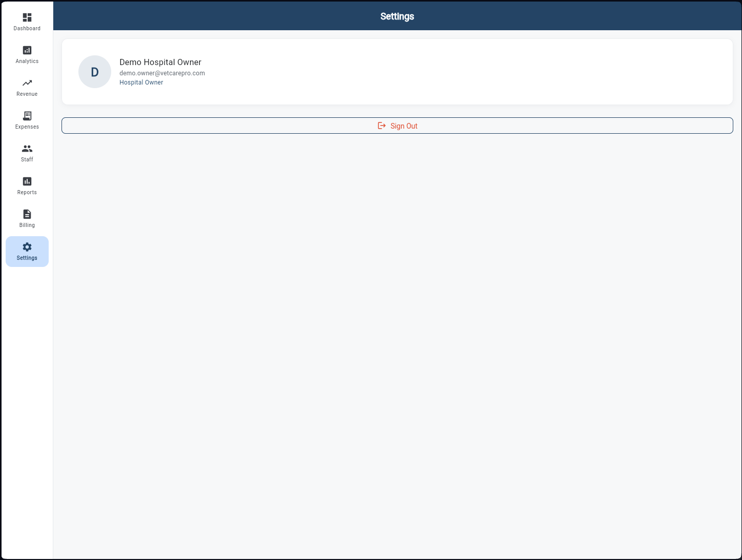Open the Staff management icon
The image size is (742, 560).
[x=27, y=149]
